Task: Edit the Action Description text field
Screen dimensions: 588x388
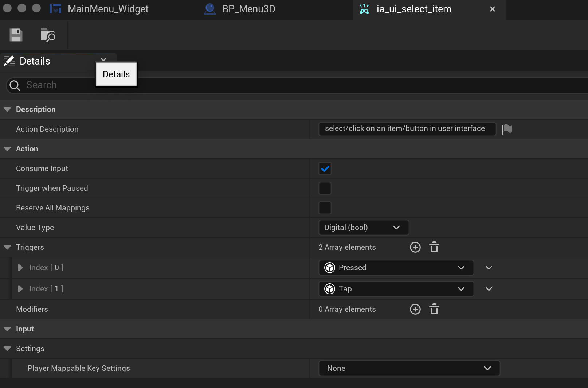Action: point(407,129)
